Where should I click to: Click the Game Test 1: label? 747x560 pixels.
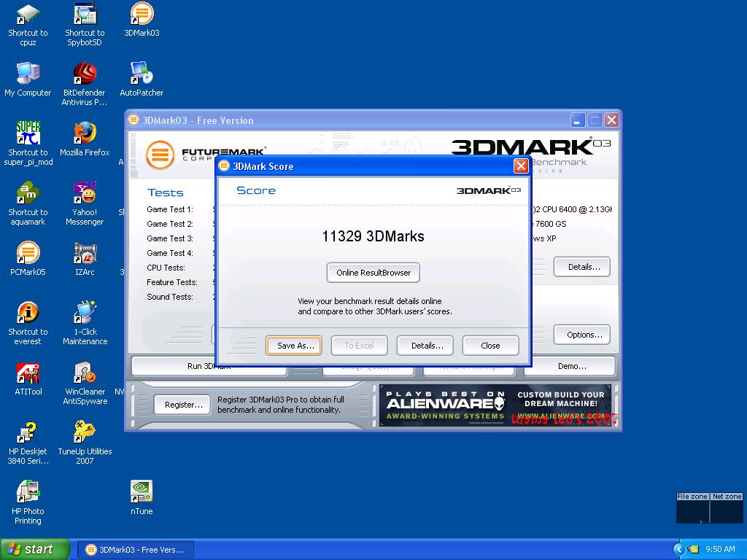(170, 209)
